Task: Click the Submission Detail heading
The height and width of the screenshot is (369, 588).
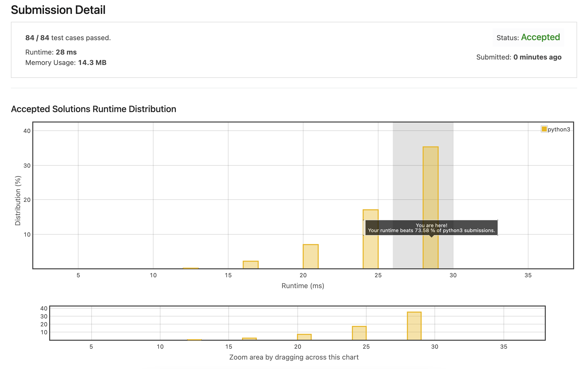Action: click(x=58, y=10)
